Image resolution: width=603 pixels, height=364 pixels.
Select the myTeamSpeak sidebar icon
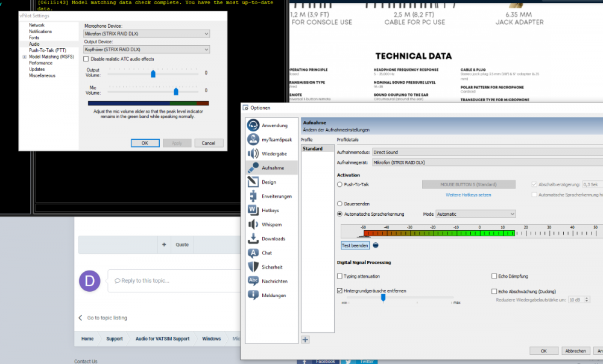[x=253, y=139]
